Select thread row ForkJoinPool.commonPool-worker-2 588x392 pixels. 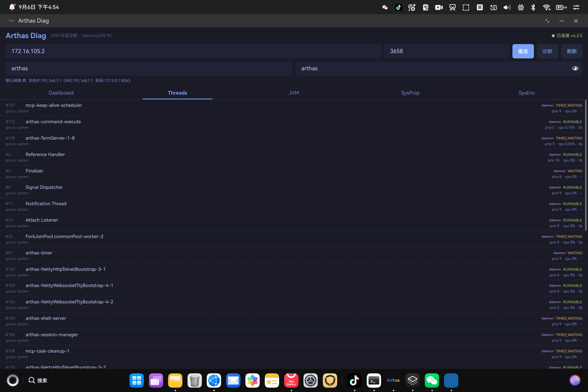(x=294, y=239)
